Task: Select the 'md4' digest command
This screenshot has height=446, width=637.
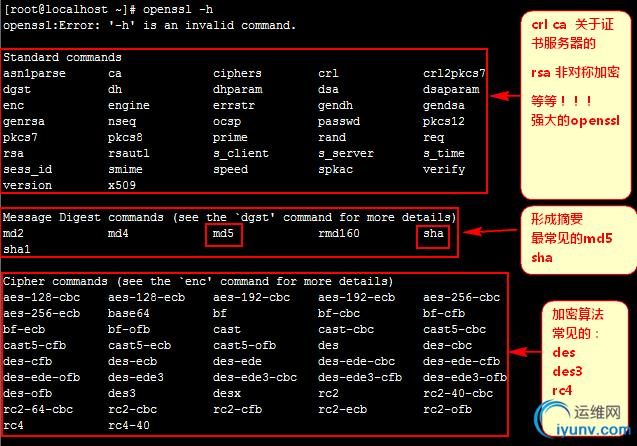Action: 118,233
